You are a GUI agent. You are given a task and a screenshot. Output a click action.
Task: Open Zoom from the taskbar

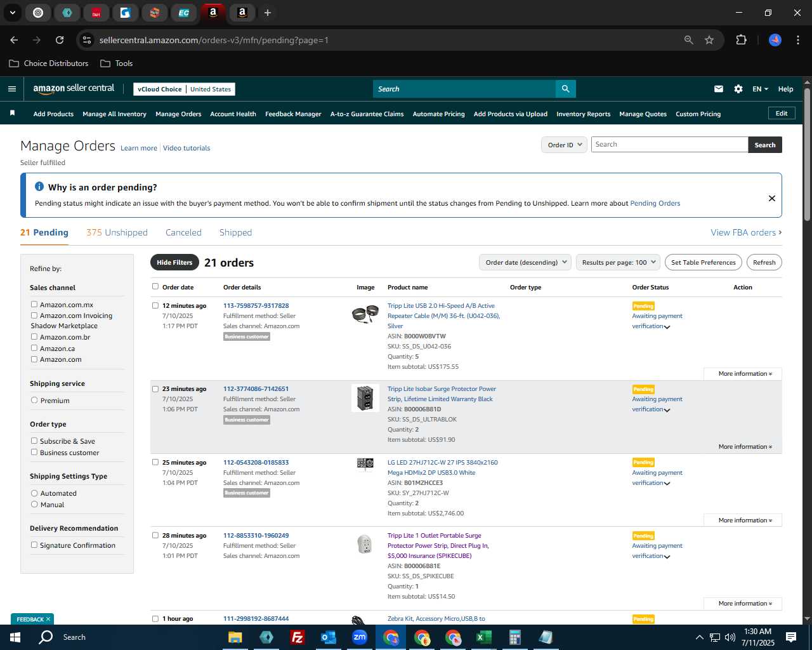360,637
